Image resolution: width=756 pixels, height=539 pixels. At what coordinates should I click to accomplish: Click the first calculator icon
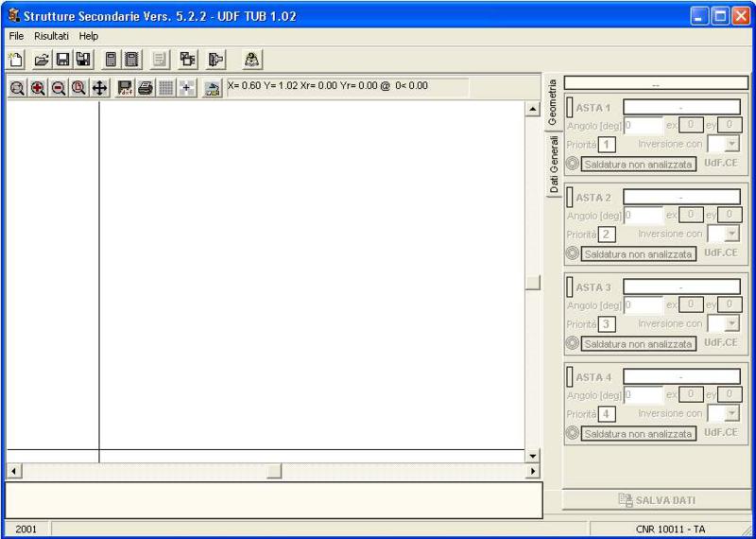click(x=111, y=60)
